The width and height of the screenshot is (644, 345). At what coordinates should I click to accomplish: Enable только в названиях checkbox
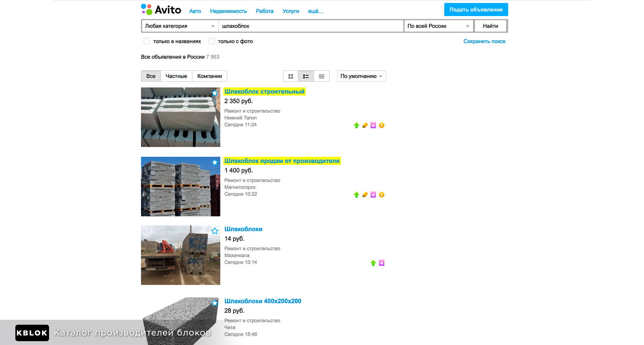(x=146, y=41)
